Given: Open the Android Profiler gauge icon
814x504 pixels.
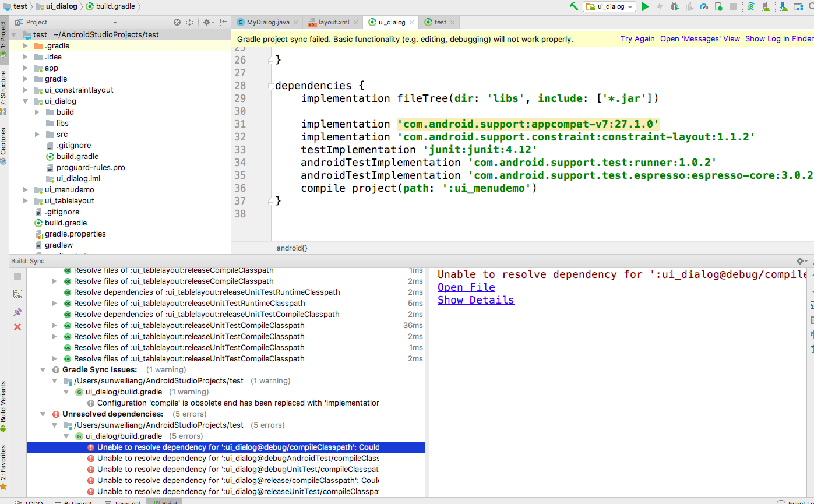Looking at the screenshot, I should (703, 6).
